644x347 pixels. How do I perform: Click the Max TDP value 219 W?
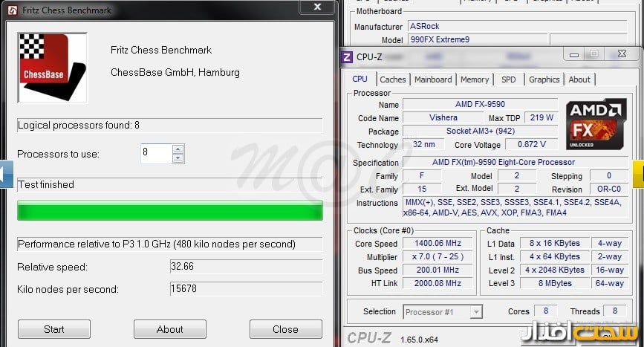point(541,118)
